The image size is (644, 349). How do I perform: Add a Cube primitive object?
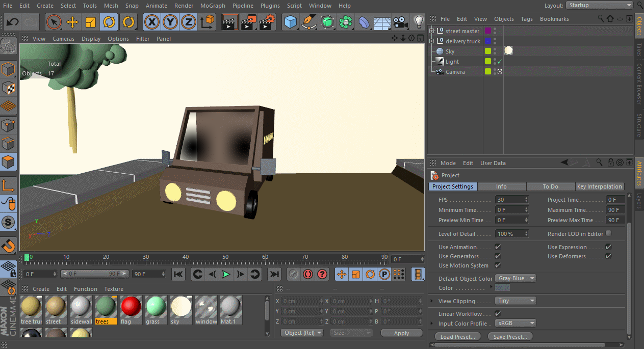coord(290,22)
